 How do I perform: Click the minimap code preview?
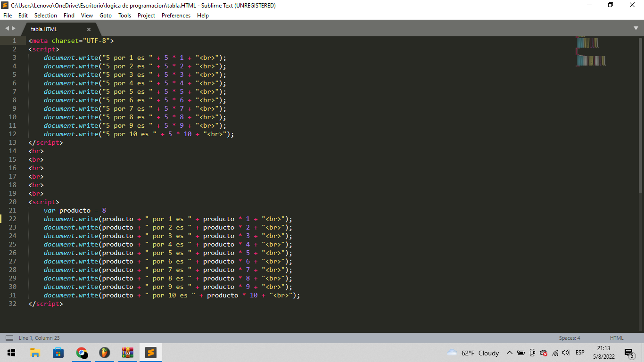click(591, 51)
